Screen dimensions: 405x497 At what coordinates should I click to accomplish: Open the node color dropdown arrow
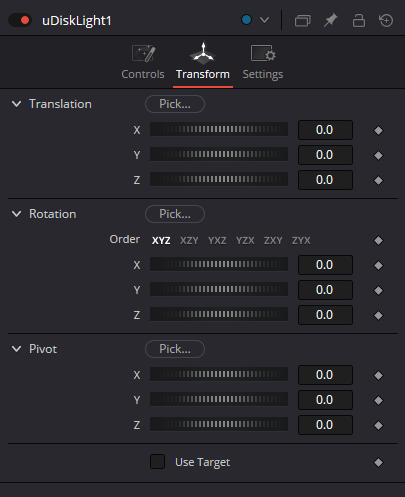pyautogui.click(x=264, y=20)
